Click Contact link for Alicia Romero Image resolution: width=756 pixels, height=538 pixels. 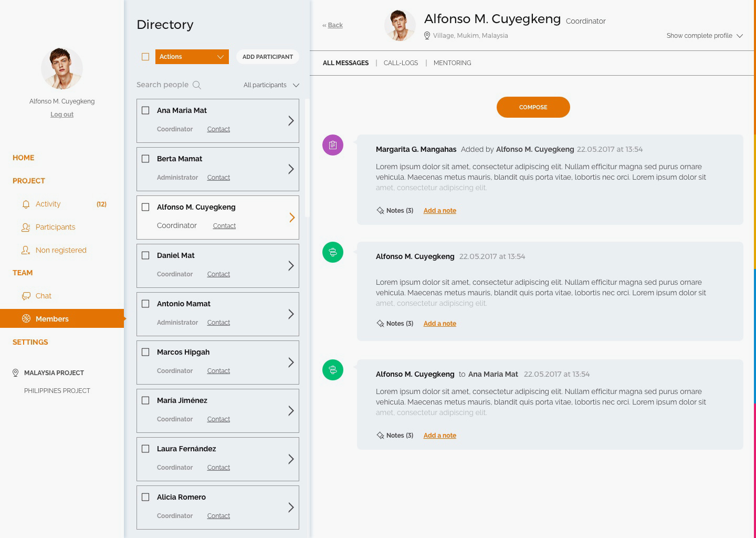[218, 516]
